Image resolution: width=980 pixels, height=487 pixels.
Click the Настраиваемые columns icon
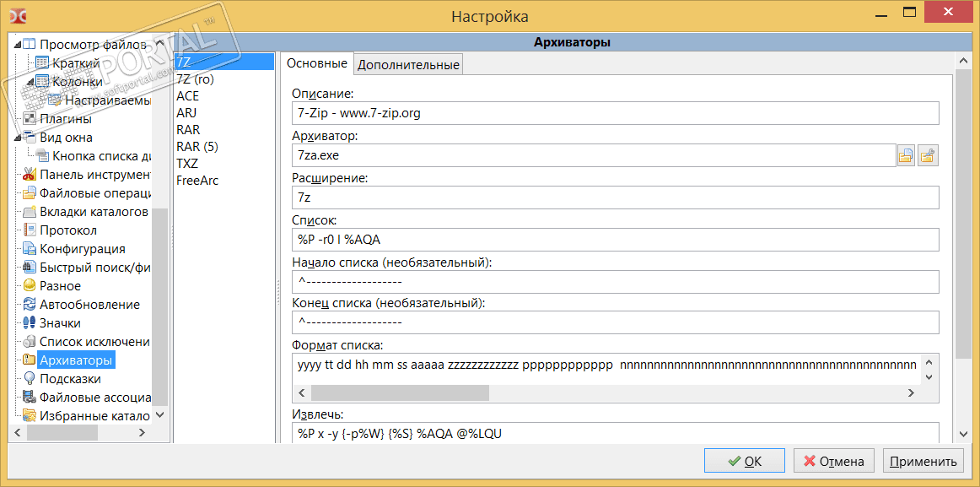pyautogui.click(x=55, y=100)
